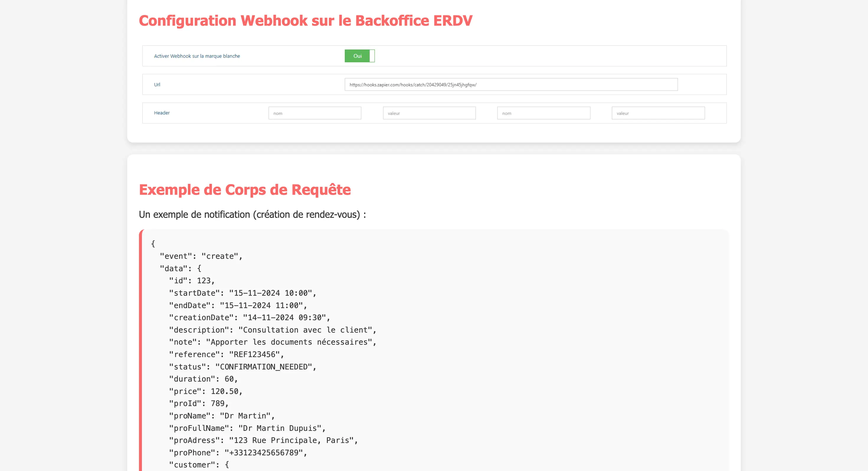Click the "price": 120.50 code line
This screenshot has width=868, height=471.
click(206, 391)
